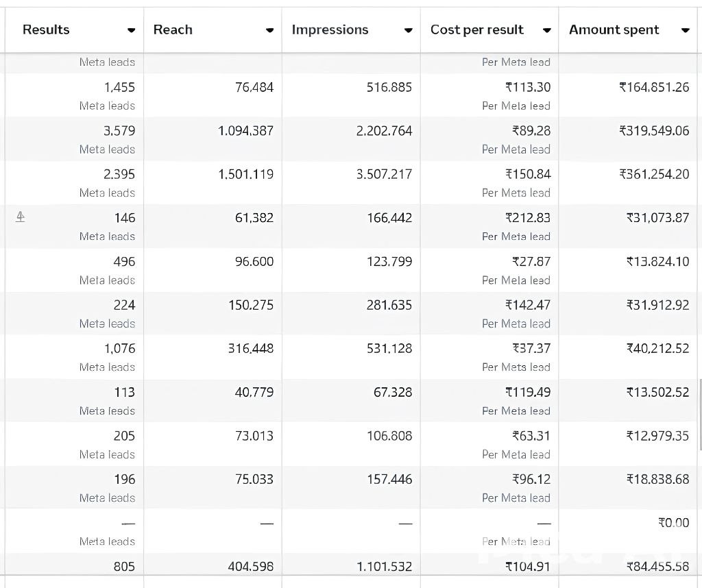Viewport: 702px width, 588px height.
Task: Click the impressions value 157,446
Action: point(389,479)
